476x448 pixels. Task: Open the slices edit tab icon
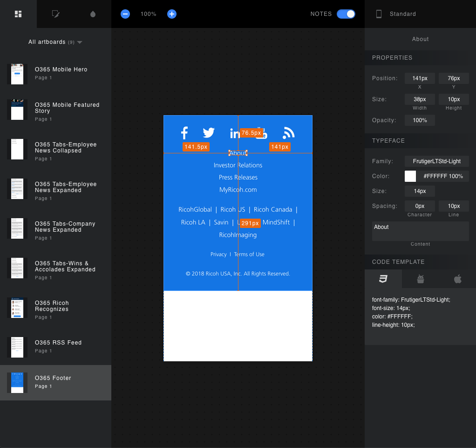pyautogui.click(x=55, y=14)
